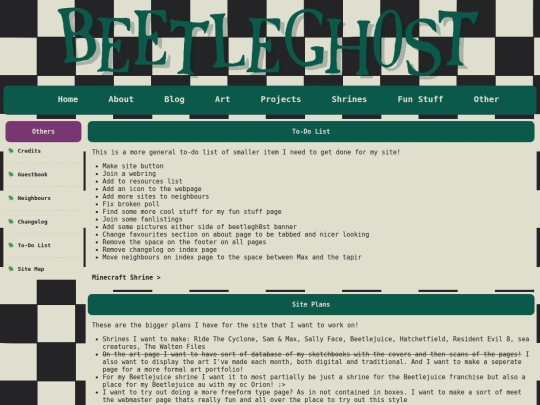This screenshot has height=405, width=540.
Task: Click the purple Others sidebar header
Action: [43, 132]
